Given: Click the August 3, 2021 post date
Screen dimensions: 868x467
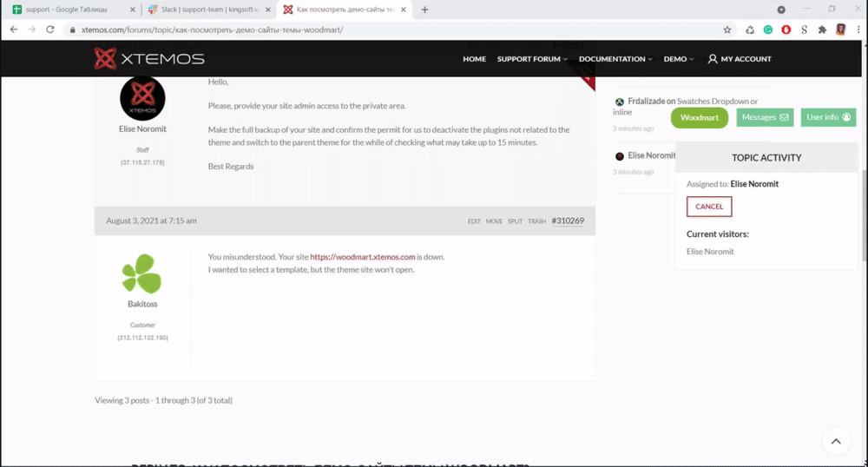Looking at the screenshot, I should [x=151, y=220].
